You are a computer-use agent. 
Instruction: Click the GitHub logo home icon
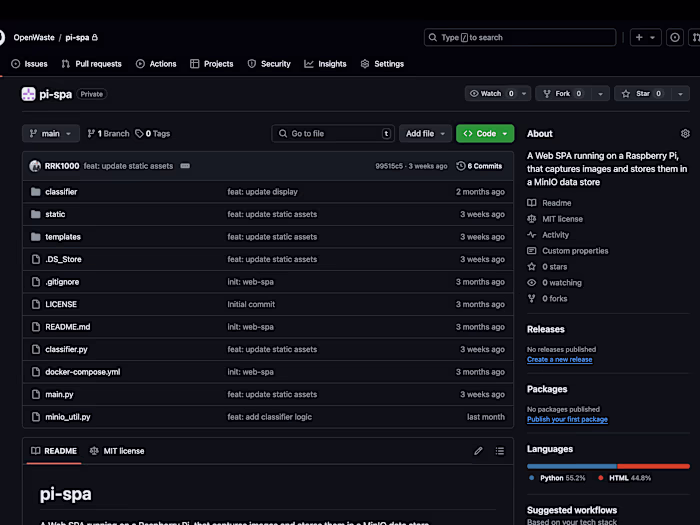click(x=2, y=38)
